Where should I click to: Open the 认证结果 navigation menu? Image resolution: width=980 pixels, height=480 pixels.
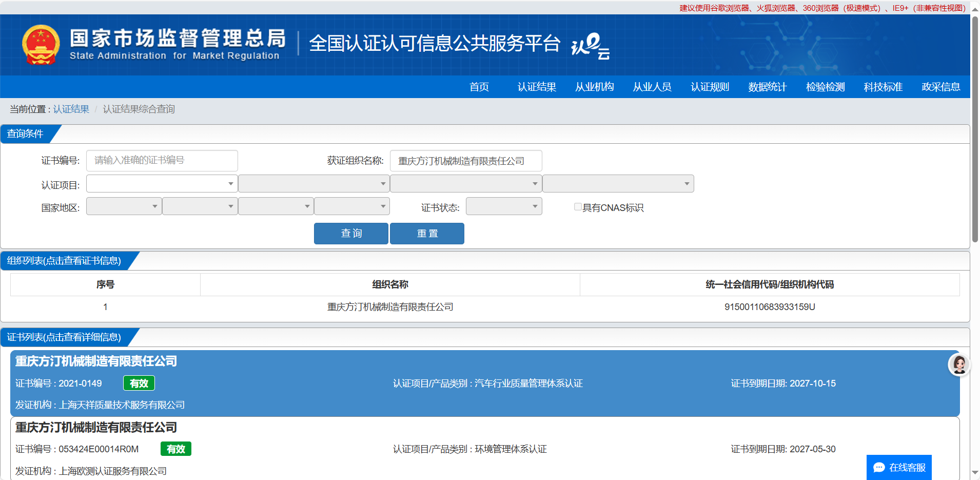(537, 87)
